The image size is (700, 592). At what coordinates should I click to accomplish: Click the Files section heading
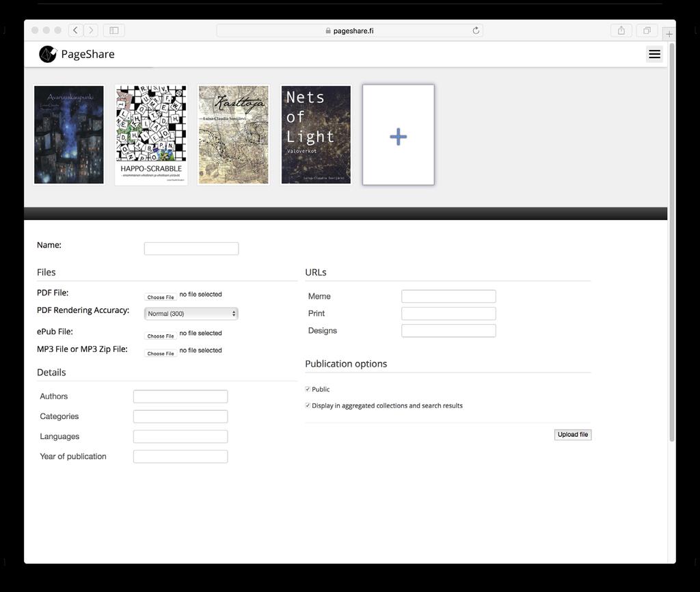[46, 272]
